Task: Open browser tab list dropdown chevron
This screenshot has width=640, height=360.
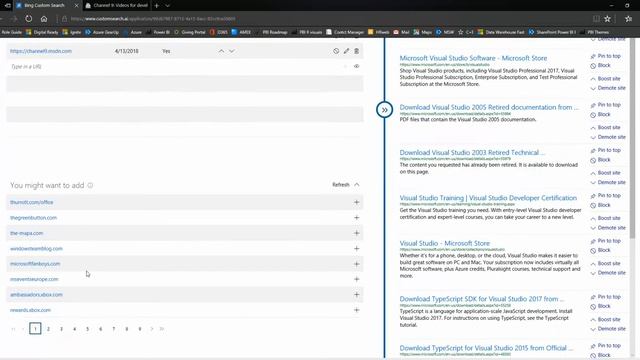Action: pos(167,6)
